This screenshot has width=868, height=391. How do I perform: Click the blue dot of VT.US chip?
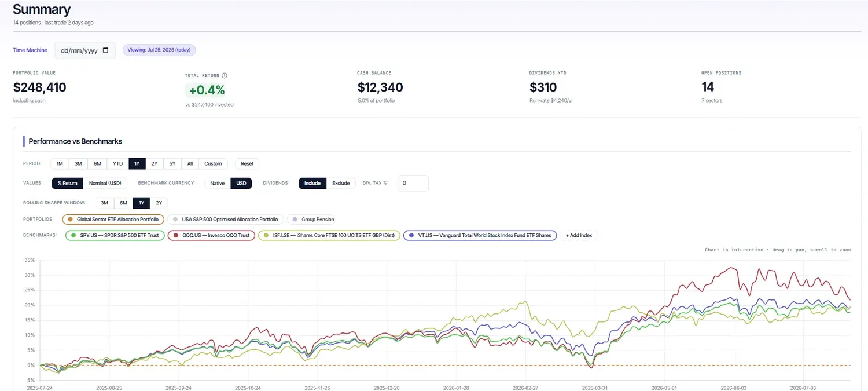[x=411, y=236]
